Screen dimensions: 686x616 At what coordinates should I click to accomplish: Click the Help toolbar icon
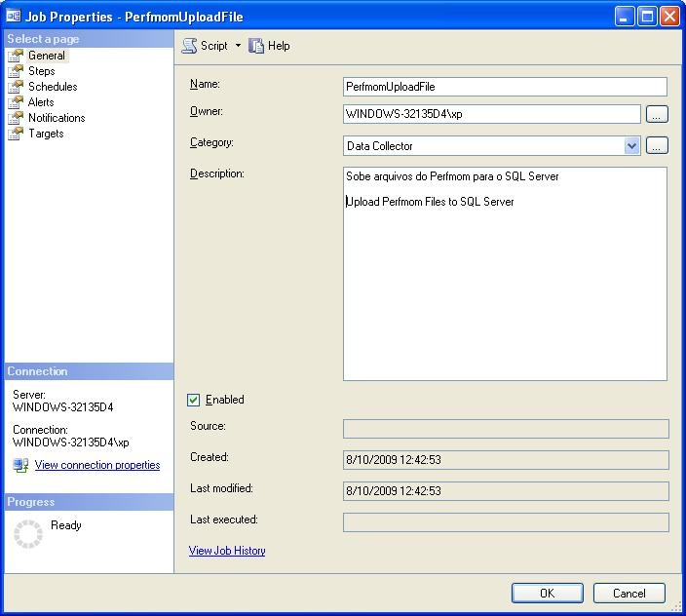(256, 46)
